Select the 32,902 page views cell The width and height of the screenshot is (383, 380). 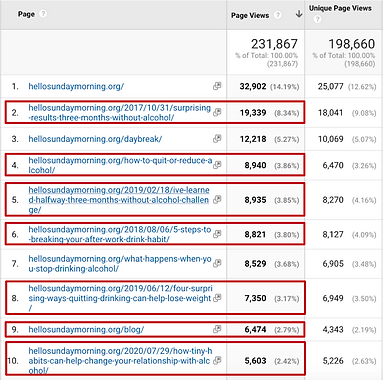tap(253, 86)
